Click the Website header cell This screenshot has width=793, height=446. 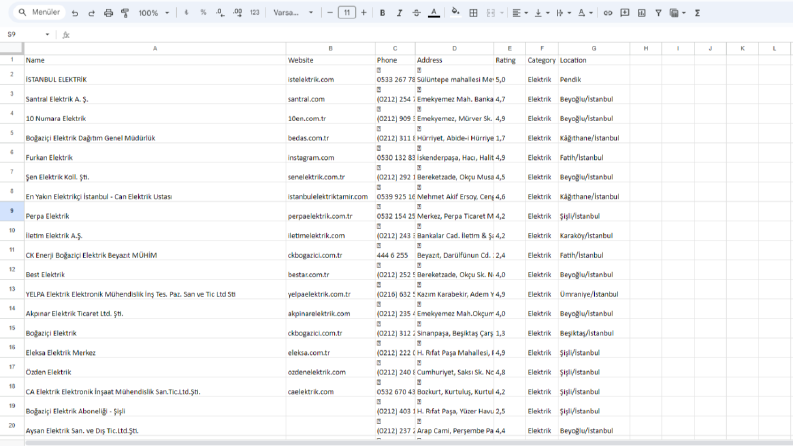tap(330, 60)
